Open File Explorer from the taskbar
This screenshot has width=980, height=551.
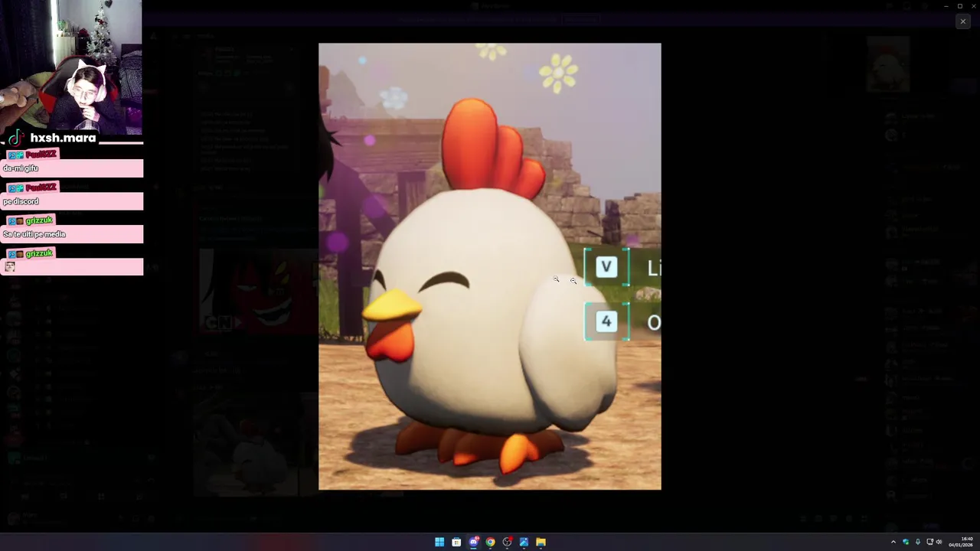click(x=541, y=542)
